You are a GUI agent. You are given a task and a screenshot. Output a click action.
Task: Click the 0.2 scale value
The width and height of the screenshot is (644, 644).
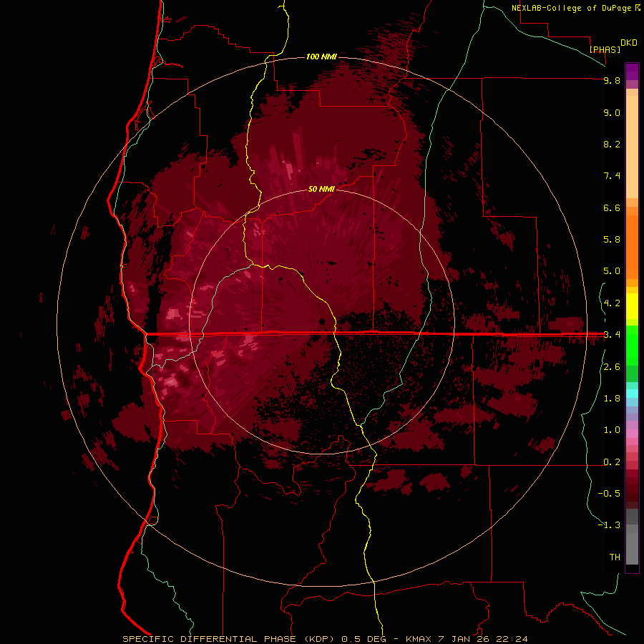pos(612,462)
